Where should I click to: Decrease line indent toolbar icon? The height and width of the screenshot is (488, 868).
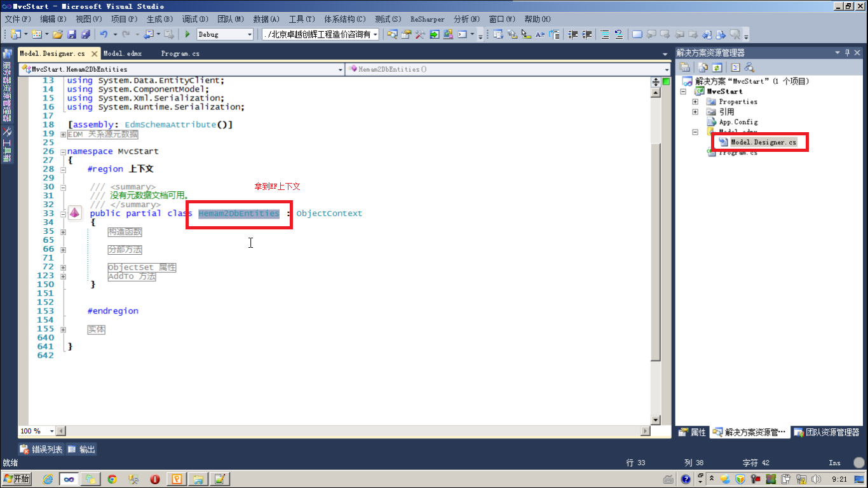pyautogui.click(x=573, y=34)
